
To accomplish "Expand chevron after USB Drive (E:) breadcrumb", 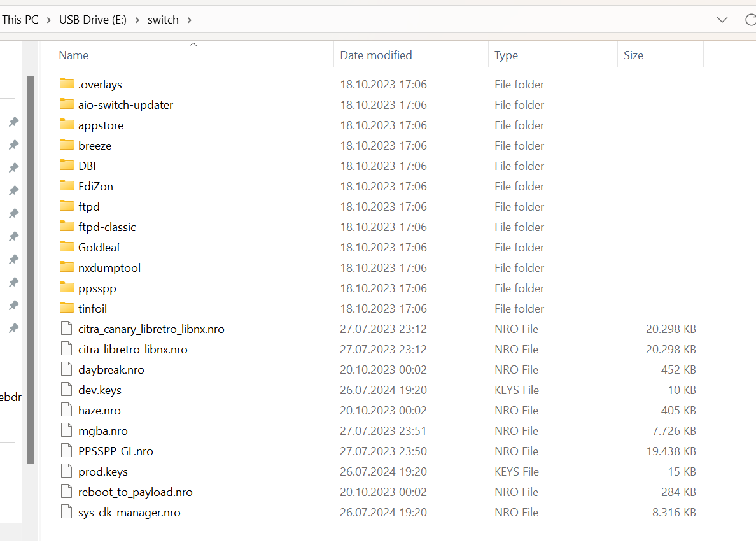I will (137, 20).
